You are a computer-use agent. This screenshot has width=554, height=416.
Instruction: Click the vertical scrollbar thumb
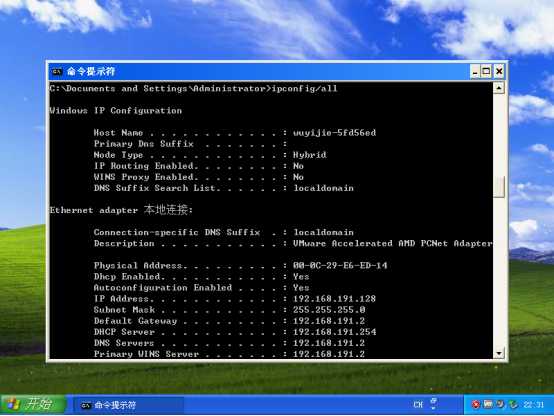pyautogui.click(x=499, y=187)
